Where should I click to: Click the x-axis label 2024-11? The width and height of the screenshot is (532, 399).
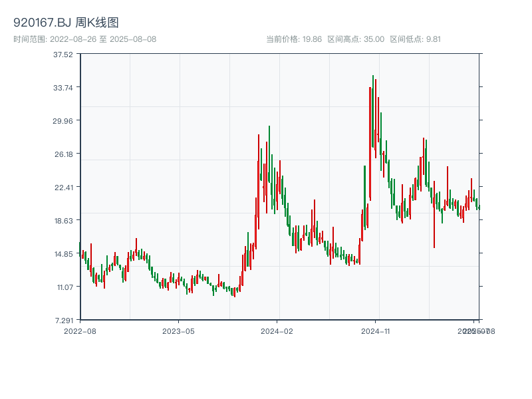point(375,331)
